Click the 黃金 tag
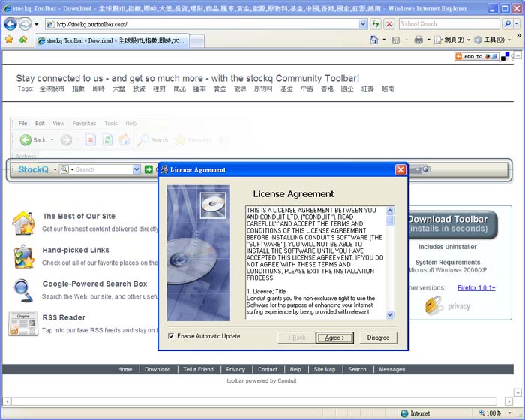This screenshot has height=420, width=525. [x=220, y=88]
